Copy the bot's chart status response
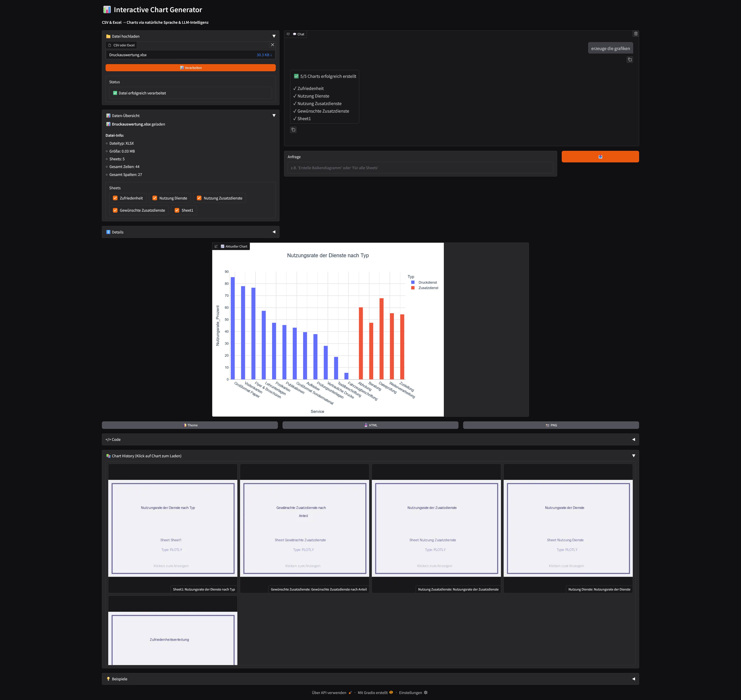The image size is (741, 700). (x=294, y=130)
